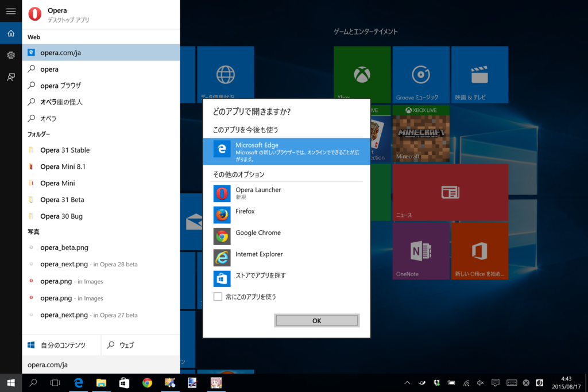Choose Internet Explorer in the open-with dialog
Screen dimensions: 588x392
coord(287,258)
